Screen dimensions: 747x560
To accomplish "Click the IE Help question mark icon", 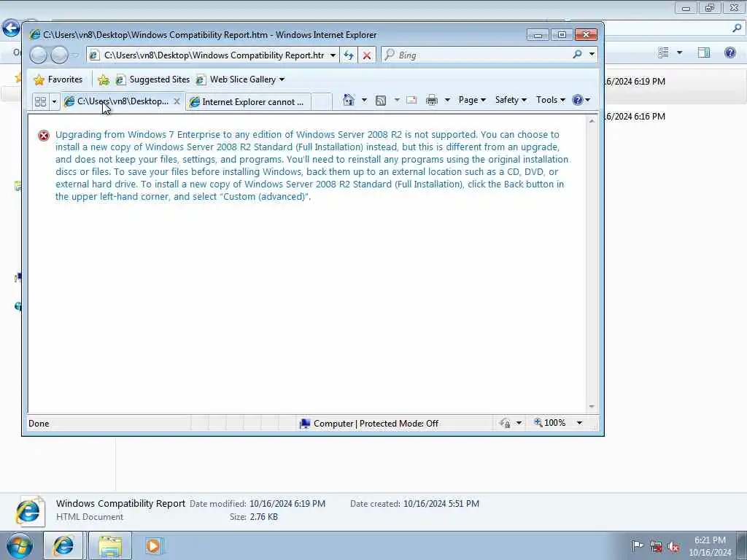I will coord(578,100).
